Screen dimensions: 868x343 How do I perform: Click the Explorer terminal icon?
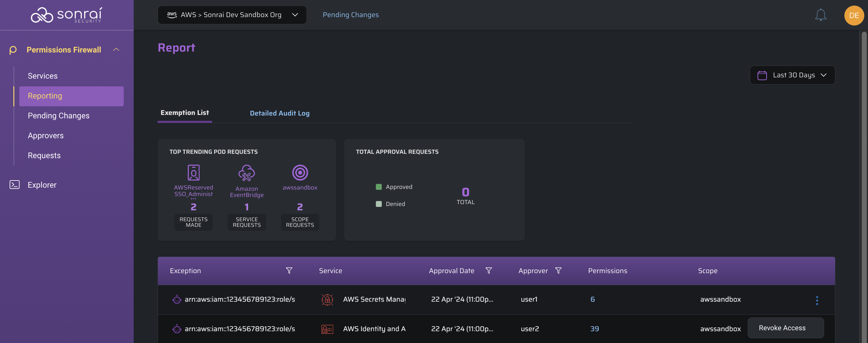tap(15, 185)
